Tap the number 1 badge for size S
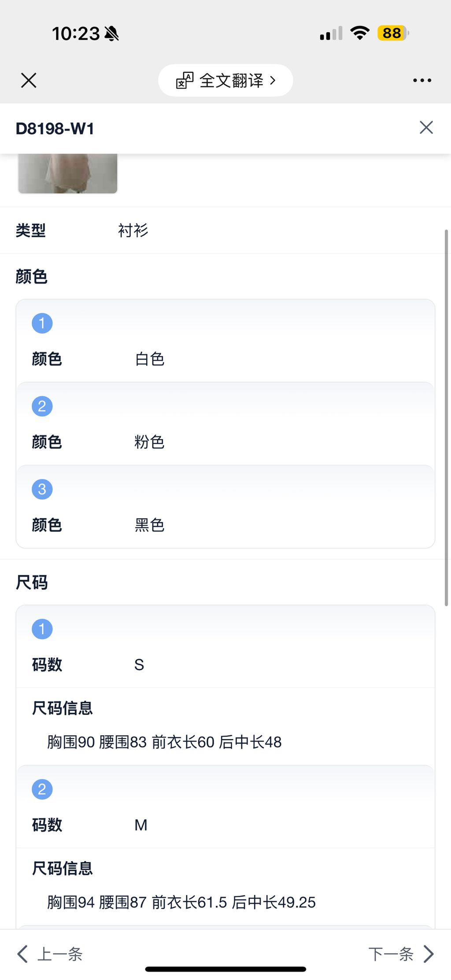This screenshot has height=980, width=451. (x=42, y=629)
